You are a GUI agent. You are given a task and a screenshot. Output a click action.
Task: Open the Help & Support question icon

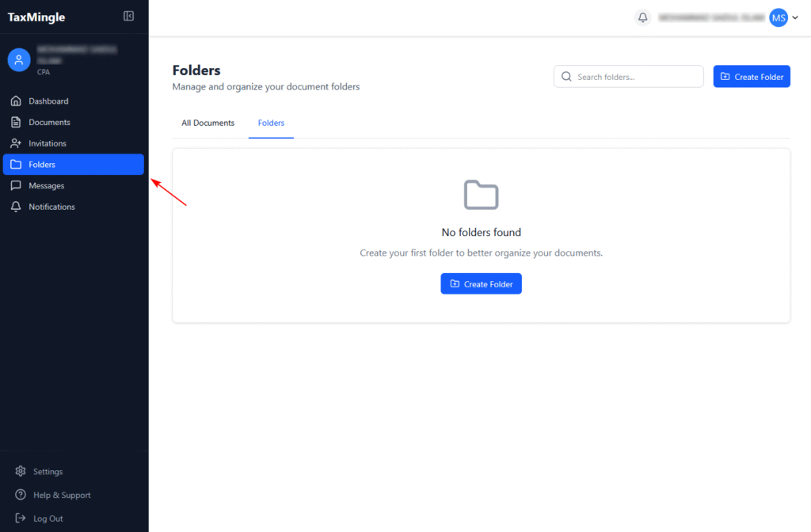click(21, 496)
